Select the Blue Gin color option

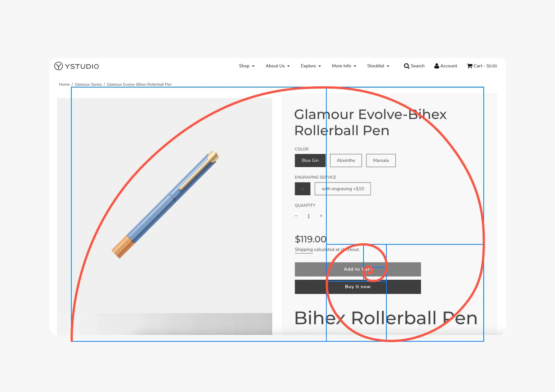pos(310,160)
